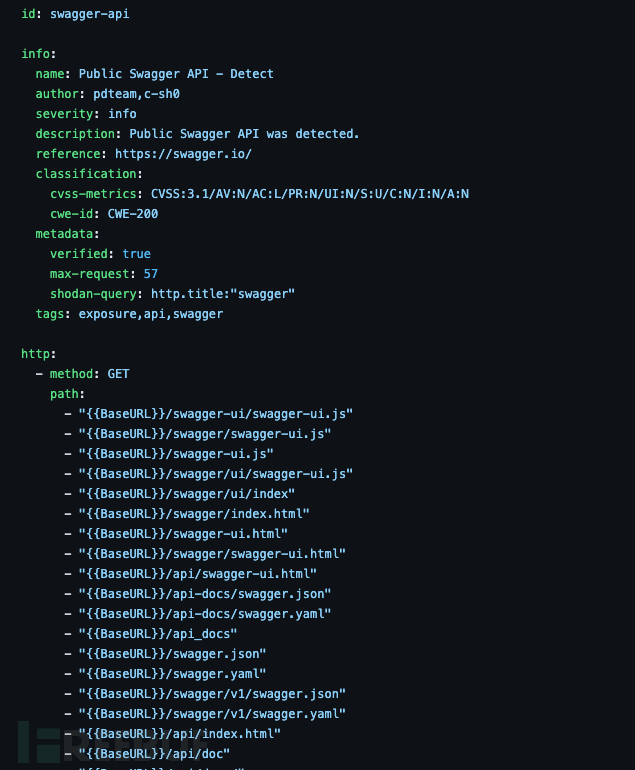Screen dimensions: 635x770
Task: Open the https://swagger.io/ reference link
Action: coord(183,154)
